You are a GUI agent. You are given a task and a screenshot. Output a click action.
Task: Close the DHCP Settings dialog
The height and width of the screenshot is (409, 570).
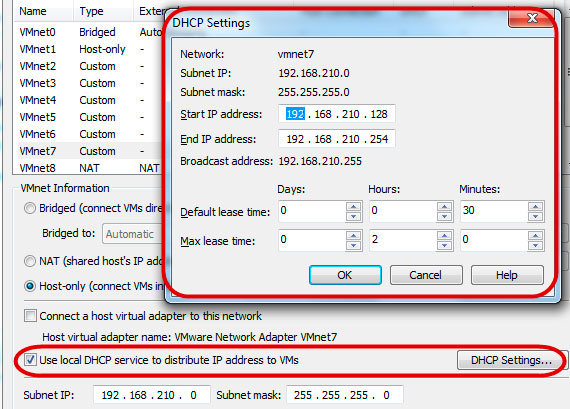tap(532, 18)
